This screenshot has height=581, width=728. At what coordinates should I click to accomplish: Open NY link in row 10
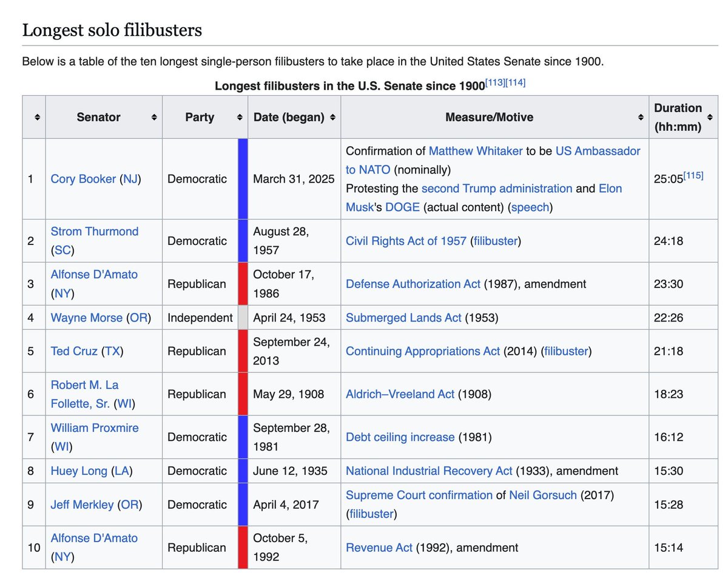(62, 557)
